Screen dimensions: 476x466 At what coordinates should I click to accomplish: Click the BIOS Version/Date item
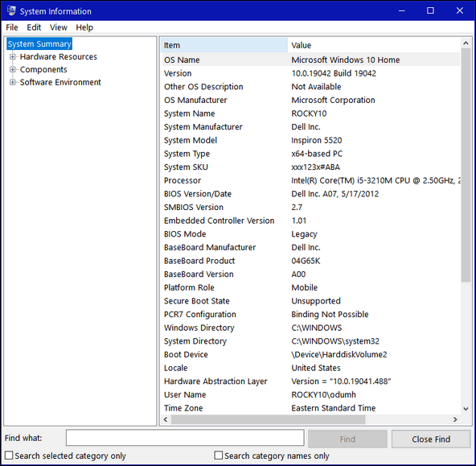(198, 193)
